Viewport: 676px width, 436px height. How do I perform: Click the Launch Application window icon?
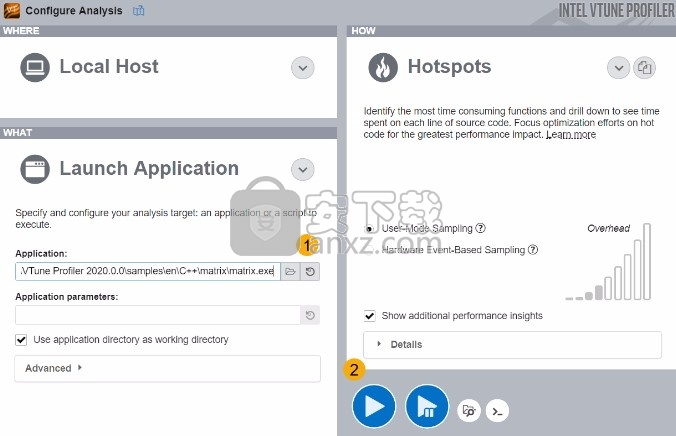pos(35,169)
